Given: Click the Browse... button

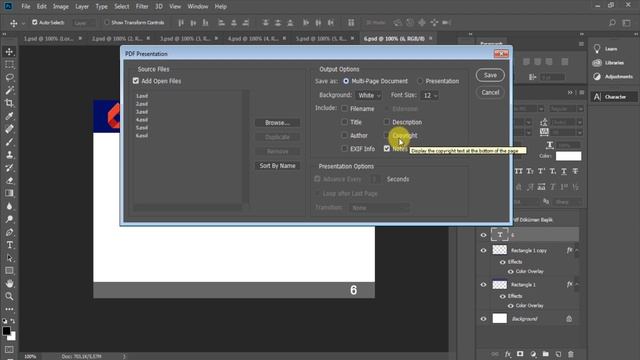Looking at the screenshot, I should click(x=277, y=122).
